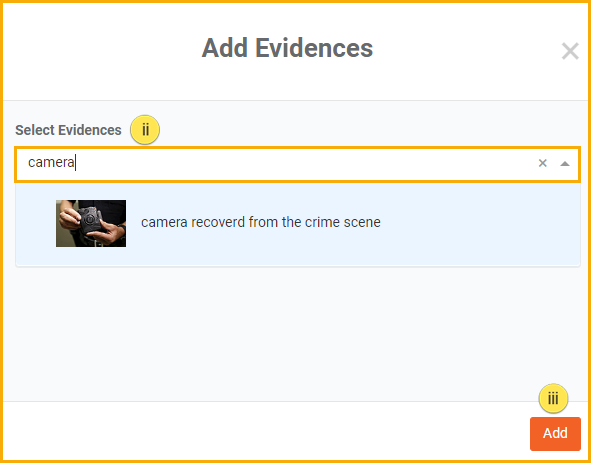This screenshot has height=463, width=591.
Task: Clear the typed camera search text
Action: (x=542, y=163)
